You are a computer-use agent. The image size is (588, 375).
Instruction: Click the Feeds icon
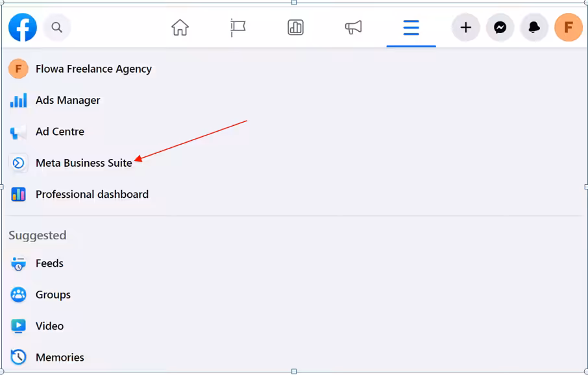click(18, 263)
